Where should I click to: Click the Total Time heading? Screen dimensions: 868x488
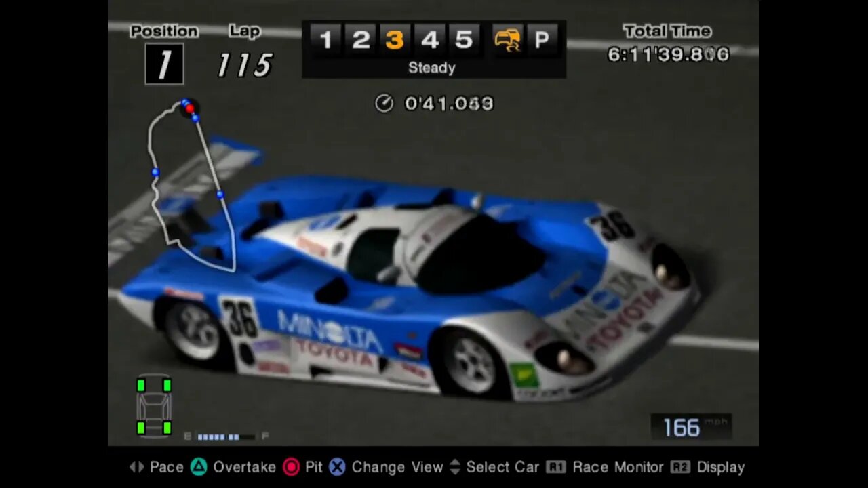(667, 31)
